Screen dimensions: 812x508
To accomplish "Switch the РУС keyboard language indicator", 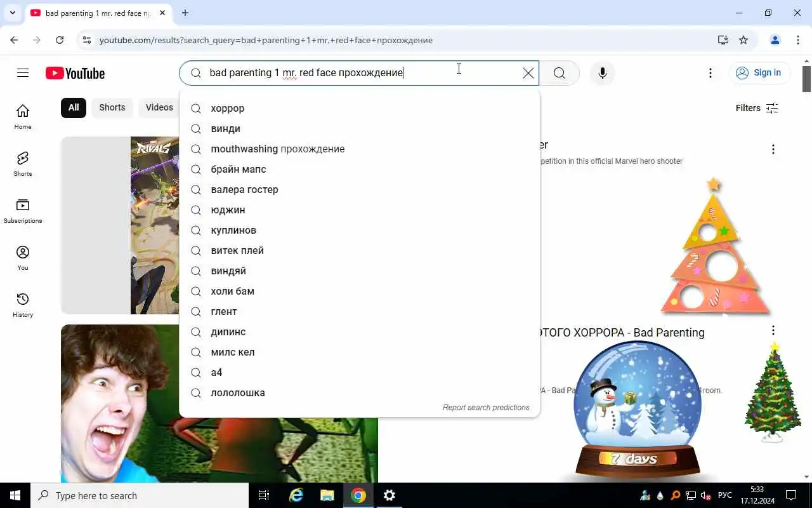I will point(724,495).
